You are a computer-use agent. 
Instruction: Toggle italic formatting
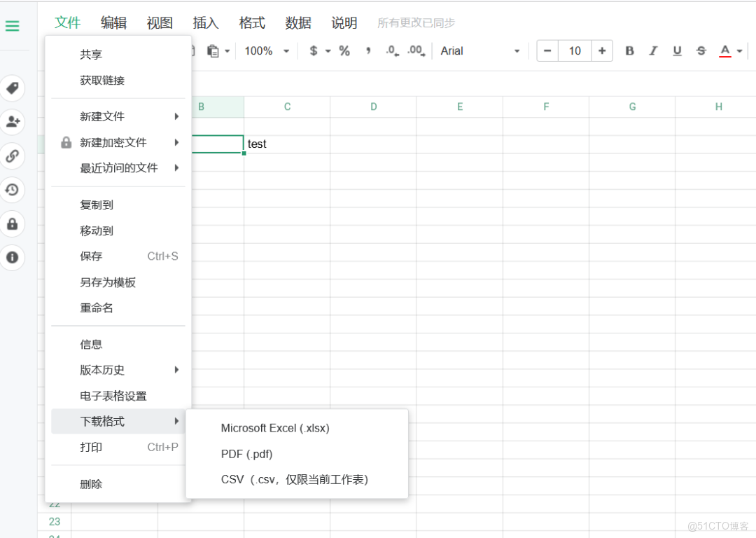click(x=653, y=50)
